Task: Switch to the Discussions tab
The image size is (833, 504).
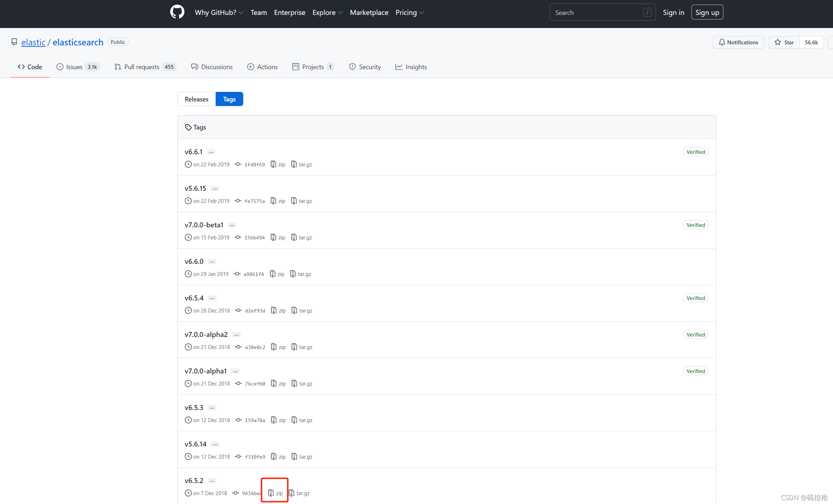Action: coord(212,67)
